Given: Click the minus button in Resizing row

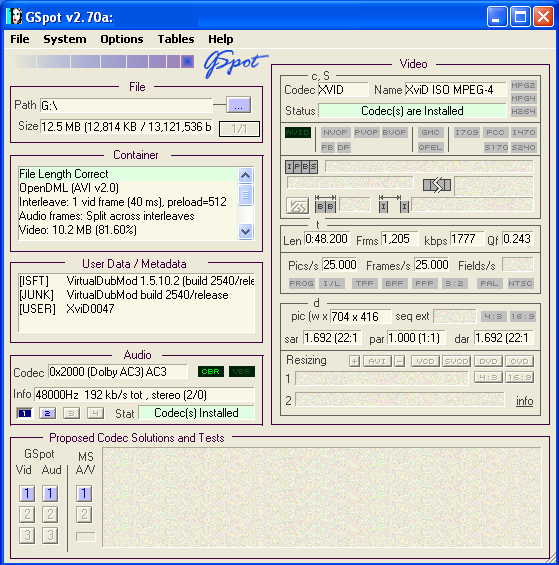Looking at the screenshot, I should 399,361.
